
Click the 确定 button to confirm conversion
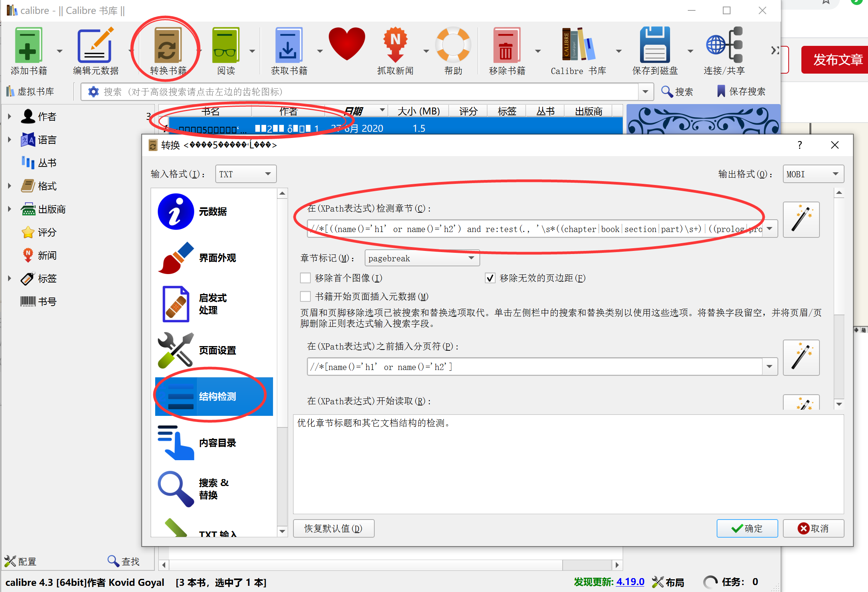pyautogui.click(x=747, y=528)
